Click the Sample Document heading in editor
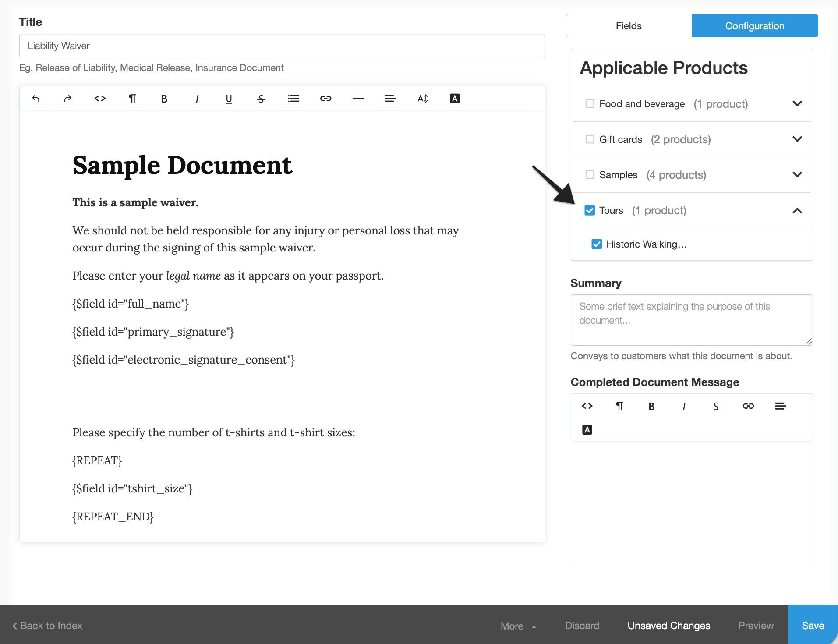Screen dimensions: 838x644 182,166
